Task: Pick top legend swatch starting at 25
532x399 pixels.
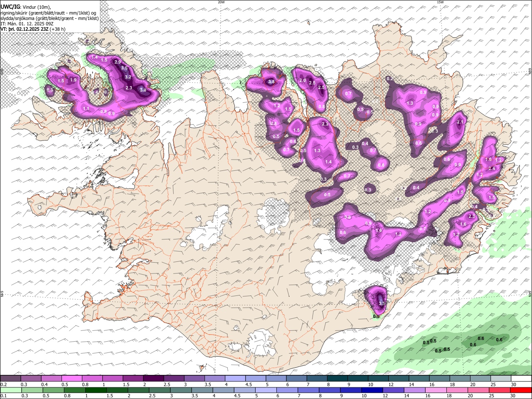Action: coord(501,378)
